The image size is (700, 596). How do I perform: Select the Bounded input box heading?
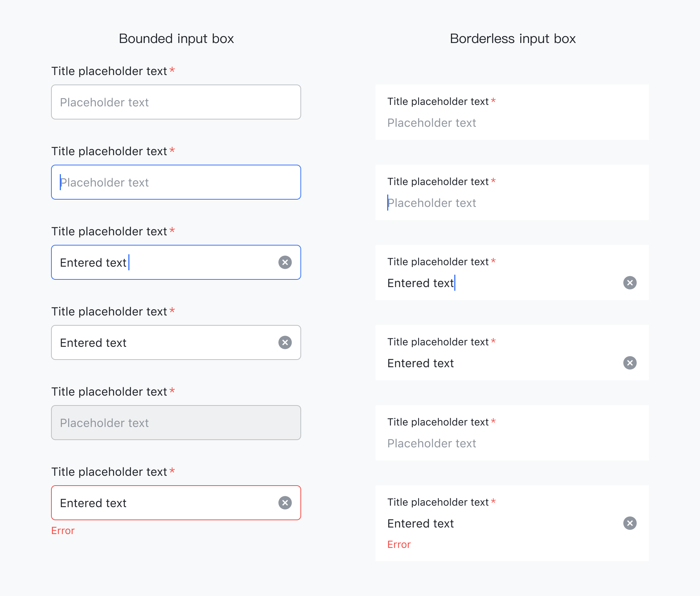(176, 38)
